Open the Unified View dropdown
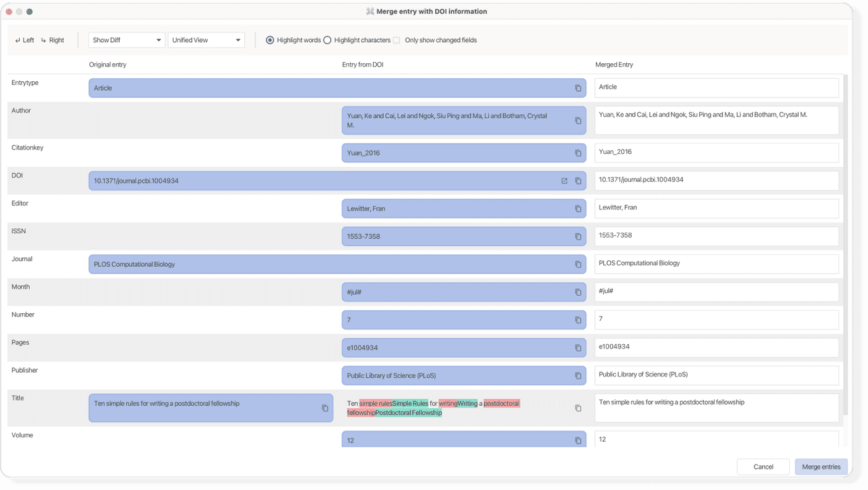This screenshot has height=490, width=868. 206,40
